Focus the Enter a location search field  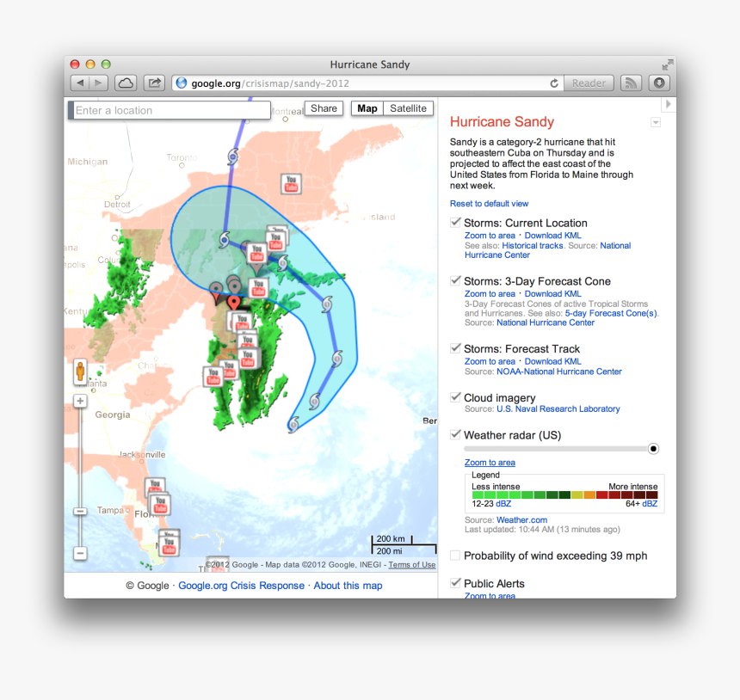tap(170, 110)
